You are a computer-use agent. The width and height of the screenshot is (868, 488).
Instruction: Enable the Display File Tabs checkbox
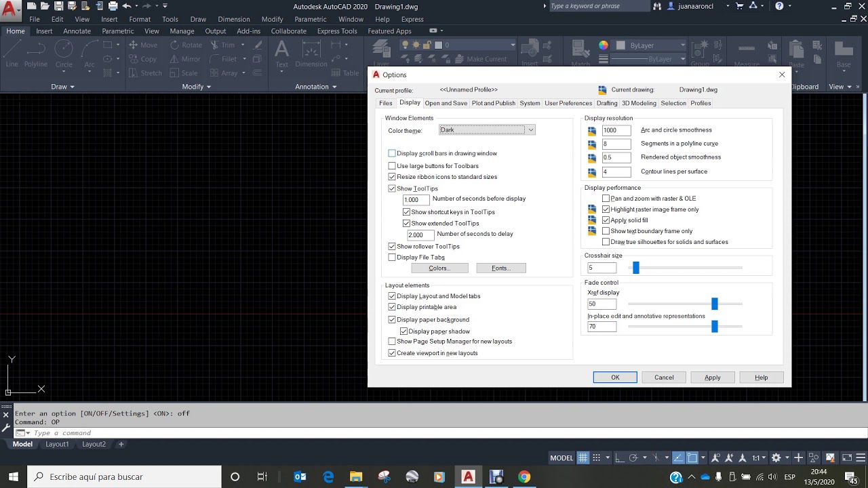pos(392,258)
